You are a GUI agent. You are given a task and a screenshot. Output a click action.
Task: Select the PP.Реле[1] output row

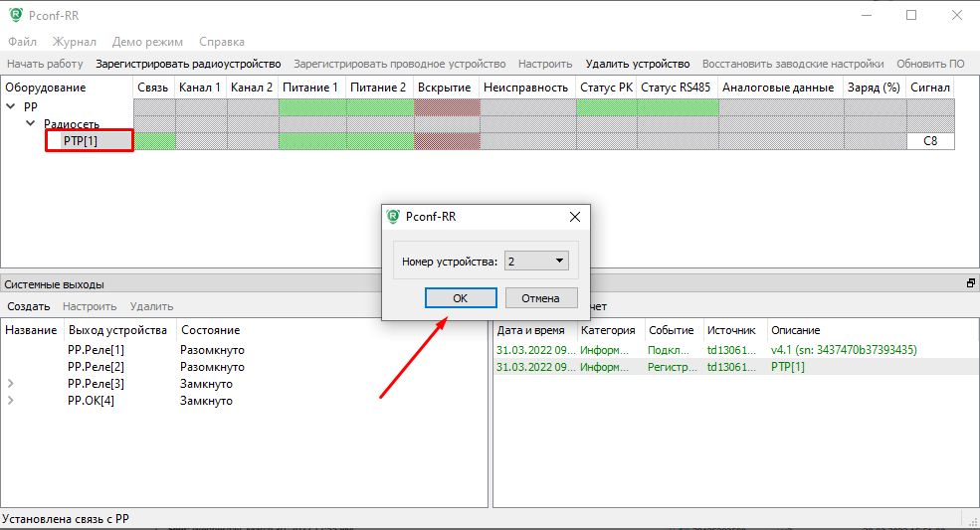point(96,350)
